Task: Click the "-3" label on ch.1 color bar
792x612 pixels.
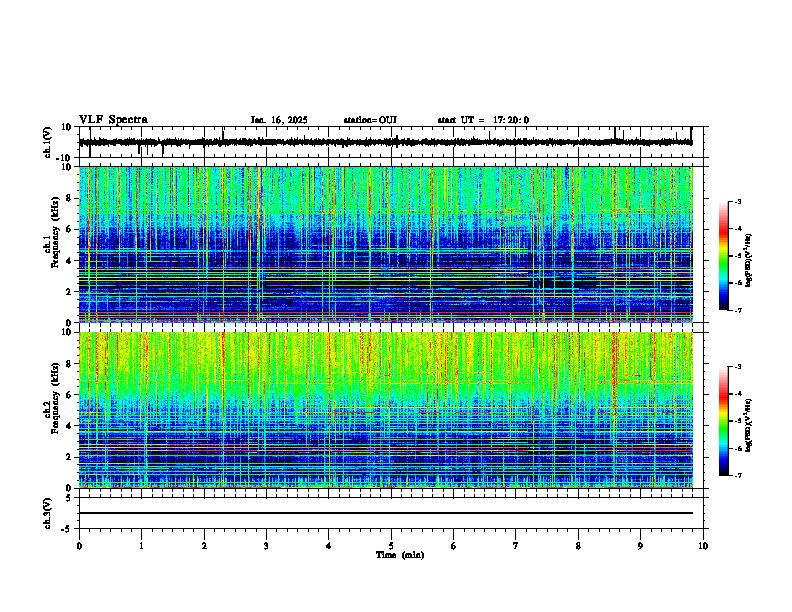Action: click(x=738, y=202)
